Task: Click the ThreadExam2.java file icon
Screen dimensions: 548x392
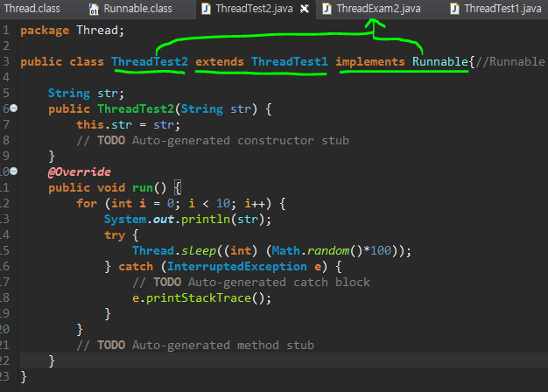Action: [327, 9]
